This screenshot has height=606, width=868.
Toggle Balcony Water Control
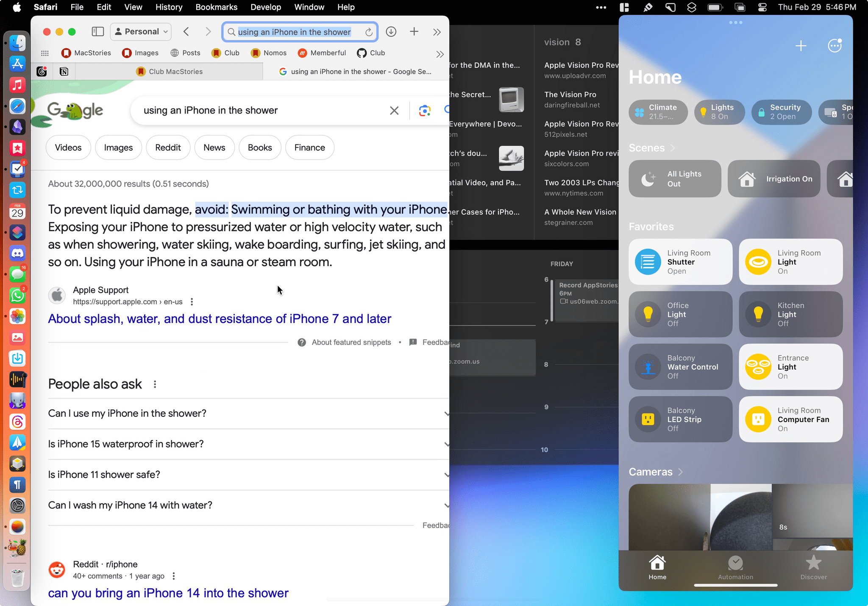pos(680,367)
